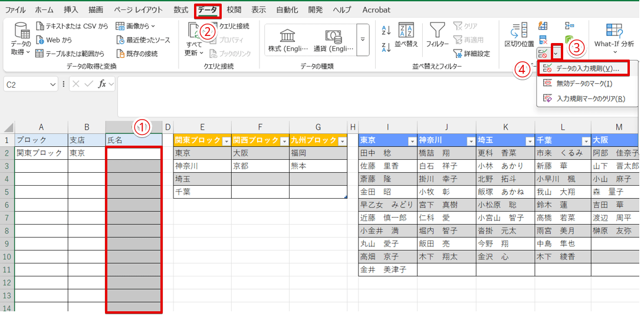The image size is (644, 316).
Task: Open the ファイル tab
Action: click(x=15, y=10)
